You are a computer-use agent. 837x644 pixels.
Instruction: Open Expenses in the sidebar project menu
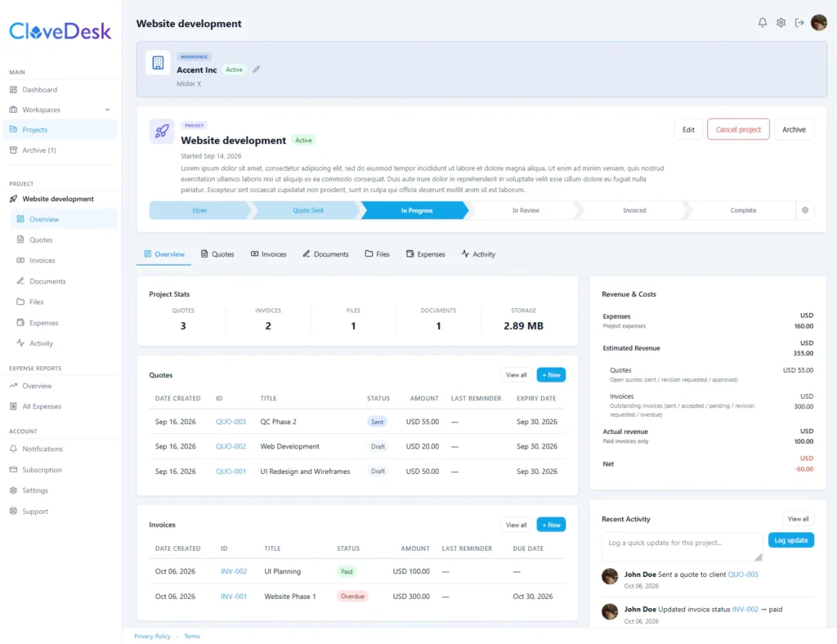point(64,323)
